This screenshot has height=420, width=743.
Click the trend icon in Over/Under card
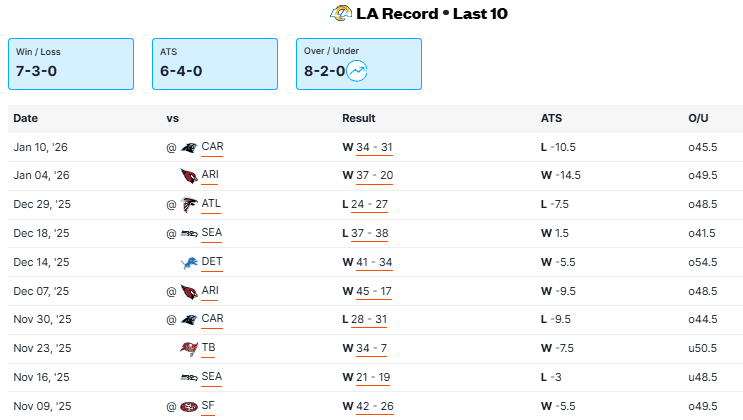click(357, 71)
